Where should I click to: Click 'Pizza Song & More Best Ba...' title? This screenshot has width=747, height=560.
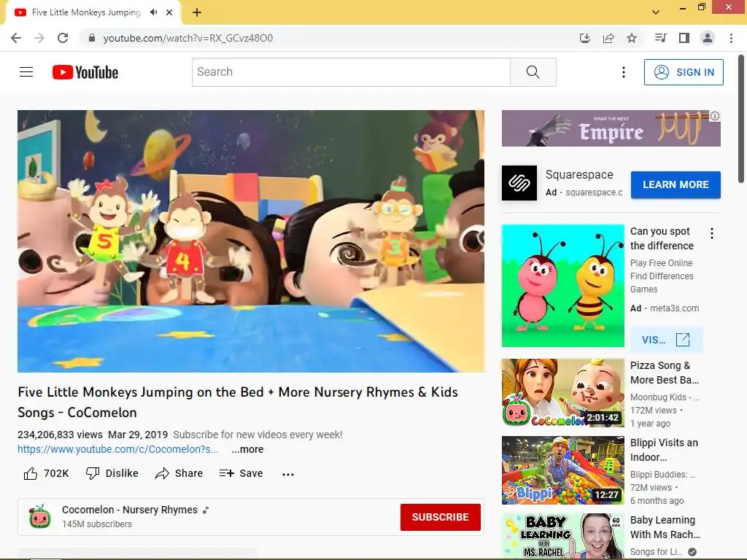[665, 373]
